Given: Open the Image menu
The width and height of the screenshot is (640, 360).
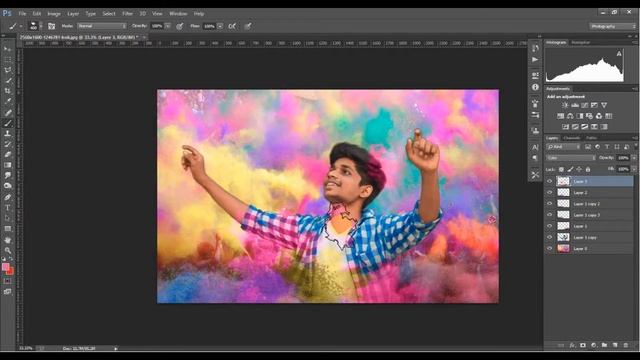Looking at the screenshot, I should tap(54, 14).
